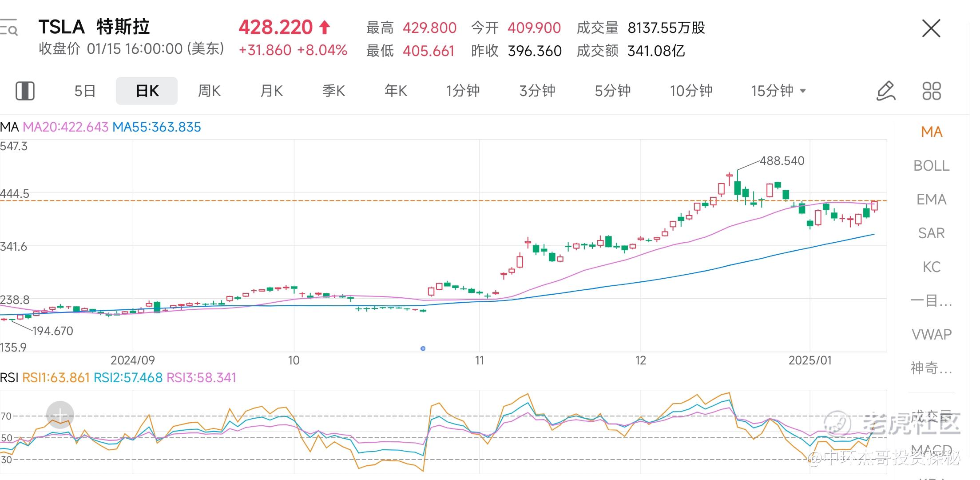Switch to the 月K monthly tab
Viewport: 980px width, 480px height.
point(271,91)
